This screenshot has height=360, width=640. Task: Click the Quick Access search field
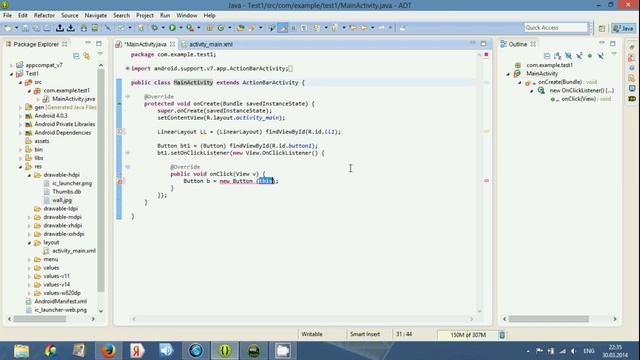[x=556, y=28]
